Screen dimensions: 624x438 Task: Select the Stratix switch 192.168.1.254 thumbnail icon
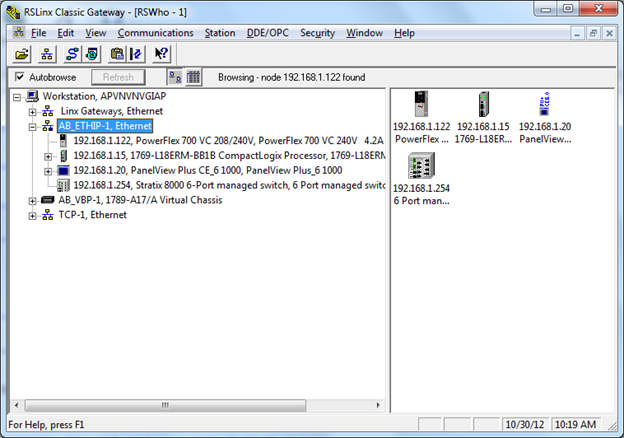point(421,166)
